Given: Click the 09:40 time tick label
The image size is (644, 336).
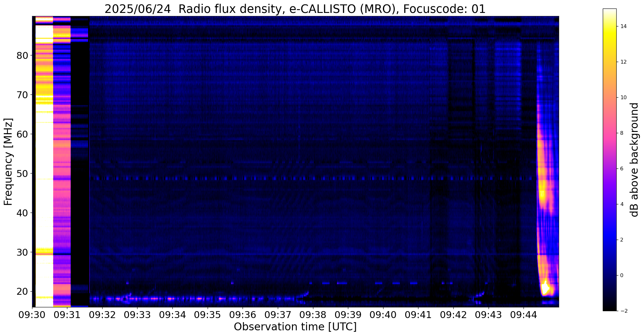Looking at the screenshot, I should click(383, 315).
